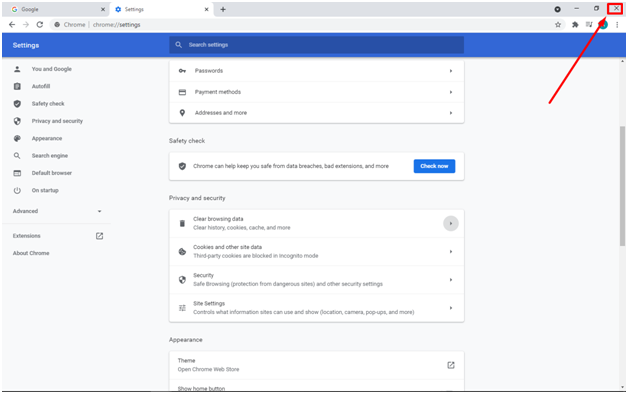Expand the Advanced section
This screenshot has height=394, width=628.
[x=57, y=211]
